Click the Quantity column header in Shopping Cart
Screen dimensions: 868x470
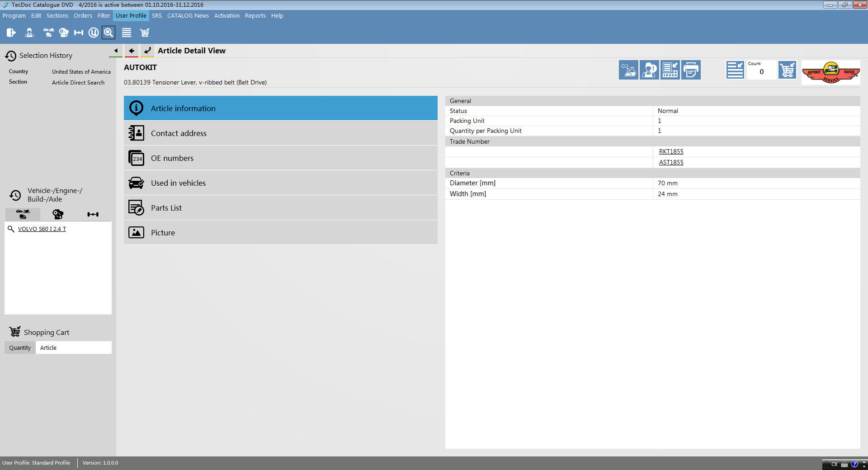click(20, 348)
